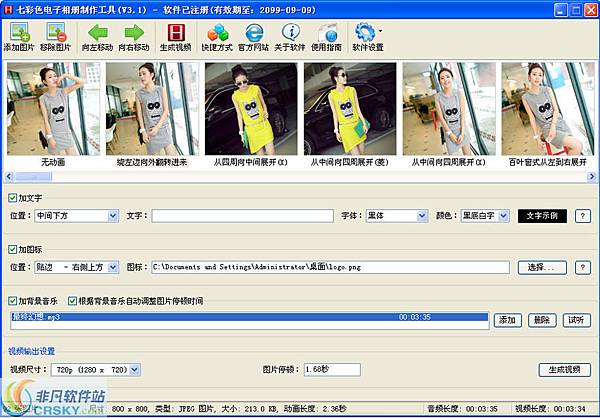Image resolution: width=600 pixels, height=418 pixels.
Task: Click the 图片停顿 field showing 1.68秒
Action: click(x=332, y=370)
